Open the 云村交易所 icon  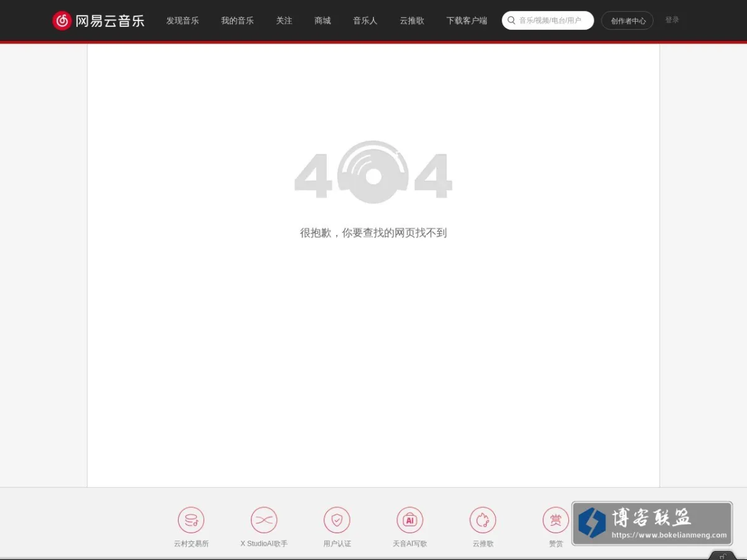coord(191,520)
